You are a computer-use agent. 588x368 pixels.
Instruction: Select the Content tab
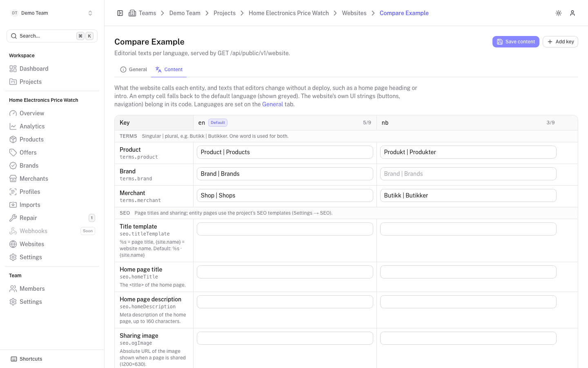pos(169,70)
